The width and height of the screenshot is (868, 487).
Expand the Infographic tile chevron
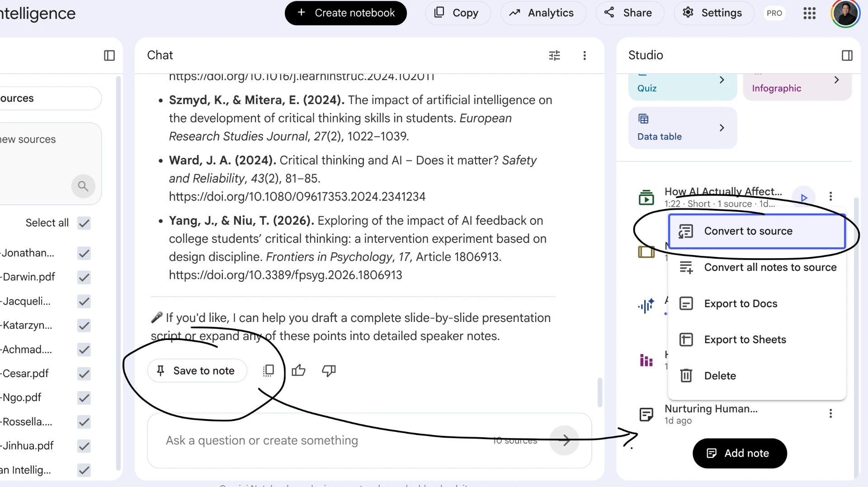pyautogui.click(x=837, y=80)
